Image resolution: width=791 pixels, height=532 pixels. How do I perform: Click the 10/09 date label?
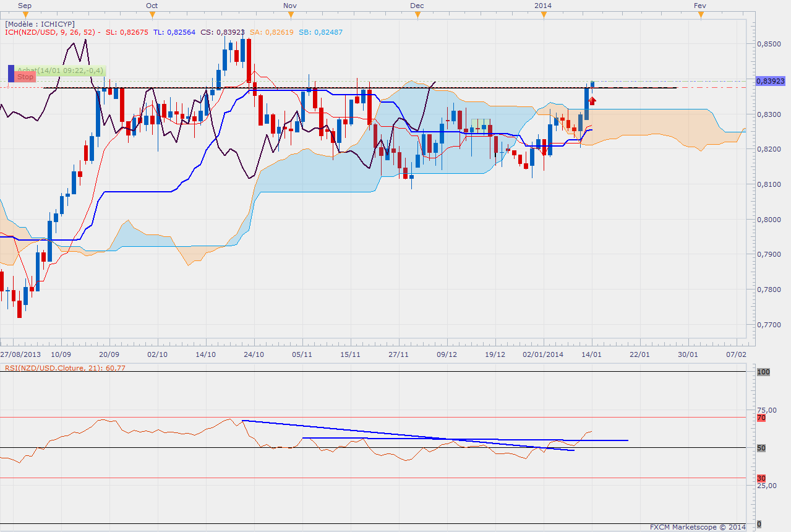click(x=61, y=354)
